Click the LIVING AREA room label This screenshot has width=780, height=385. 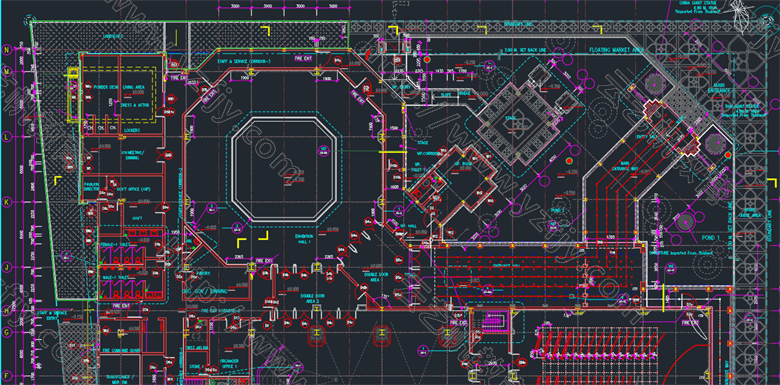click(x=133, y=87)
